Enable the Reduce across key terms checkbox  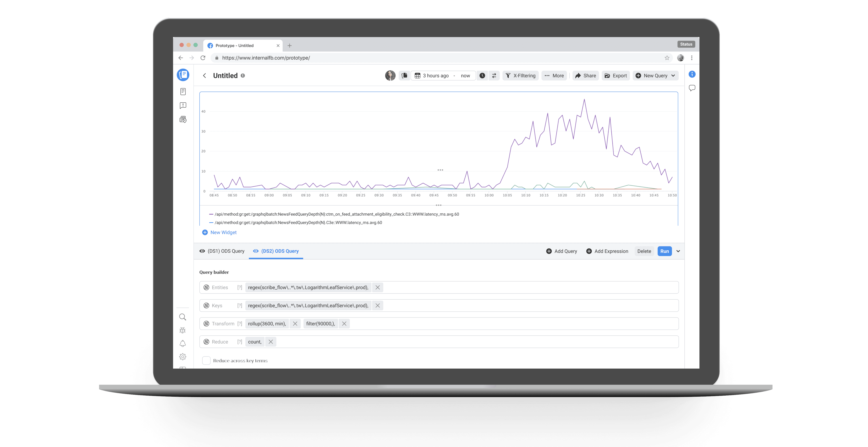coord(206,360)
